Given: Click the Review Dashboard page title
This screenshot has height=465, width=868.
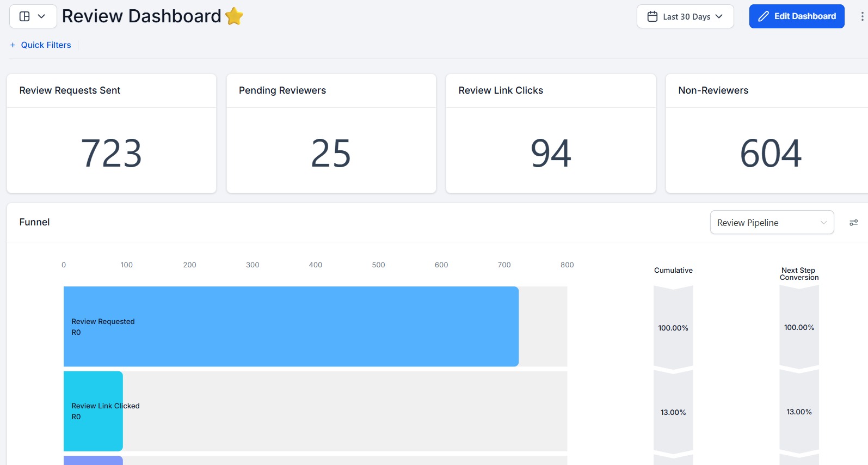Looking at the screenshot, I should pos(141,16).
